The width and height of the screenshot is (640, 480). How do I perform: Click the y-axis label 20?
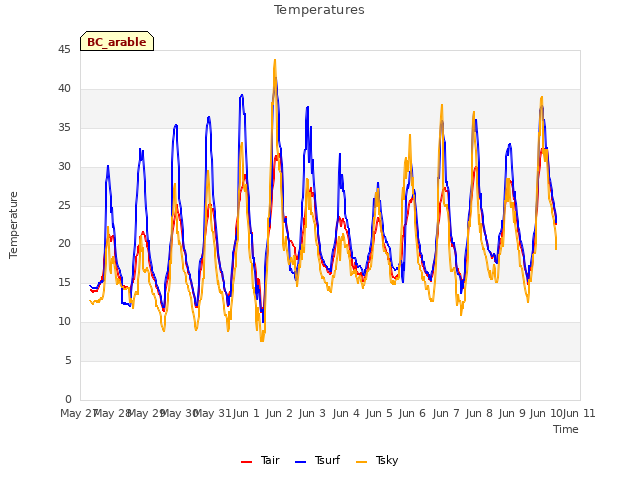[64, 244]
